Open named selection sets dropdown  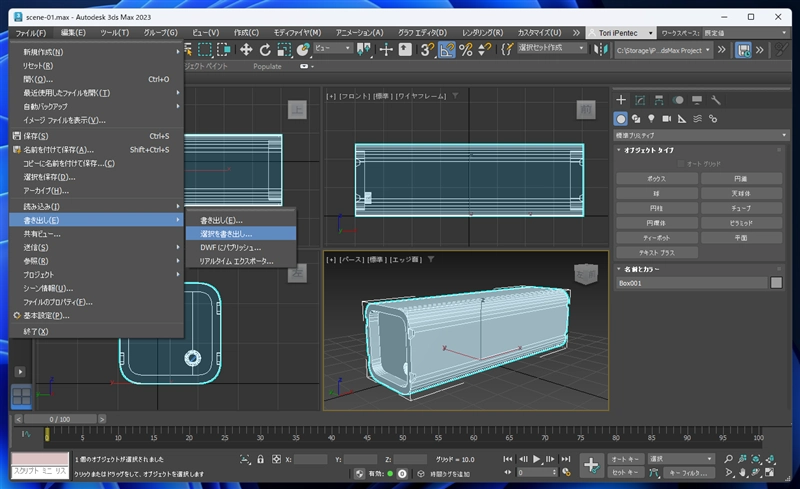point(551,48)
